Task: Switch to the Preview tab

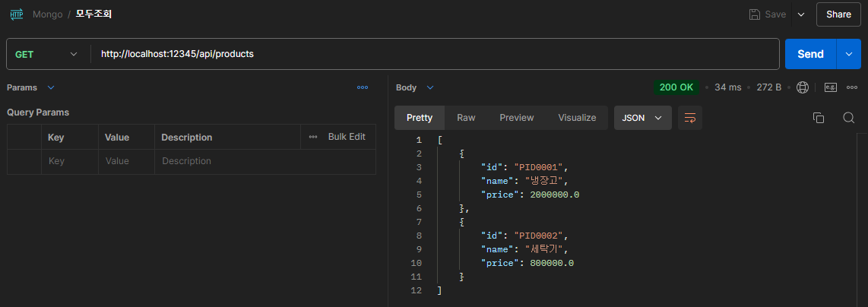Action: (517, 118)
